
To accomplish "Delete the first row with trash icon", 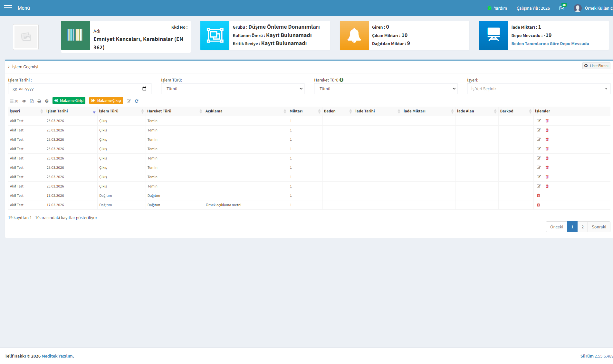I will (547, 121).
